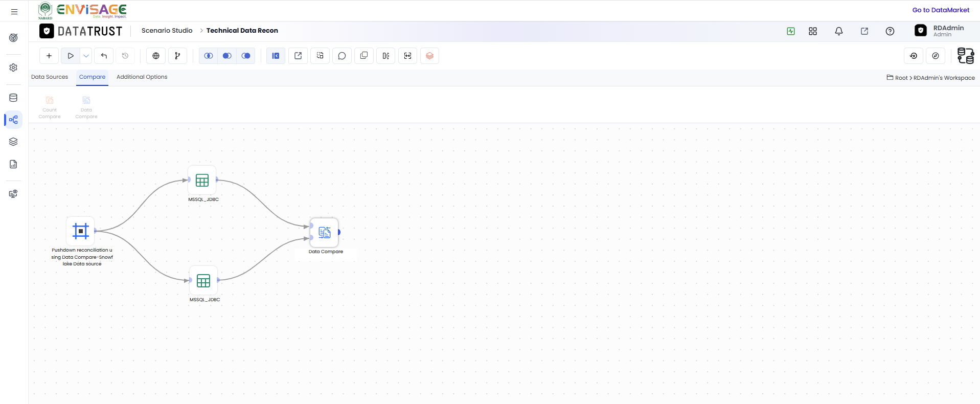Toggle the collapse side panel icon

pos(276,56)
